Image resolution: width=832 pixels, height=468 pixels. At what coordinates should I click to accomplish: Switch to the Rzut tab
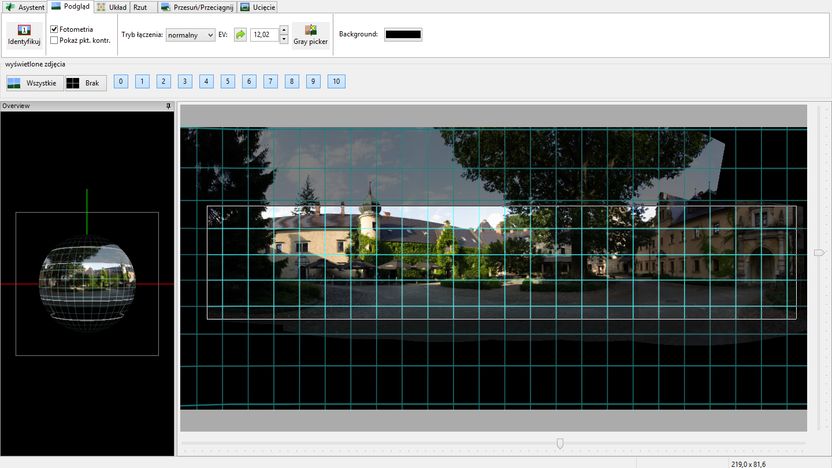pos(141,7)
